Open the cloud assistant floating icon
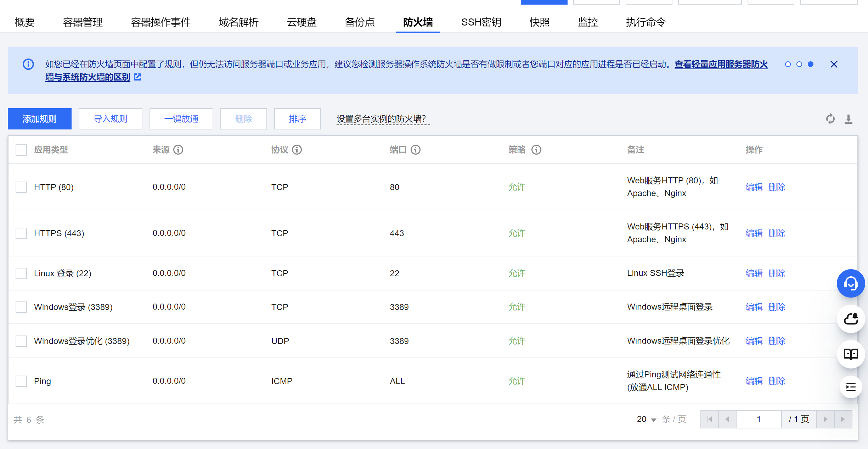Screen dimensions: 868x449 point(851,319)
